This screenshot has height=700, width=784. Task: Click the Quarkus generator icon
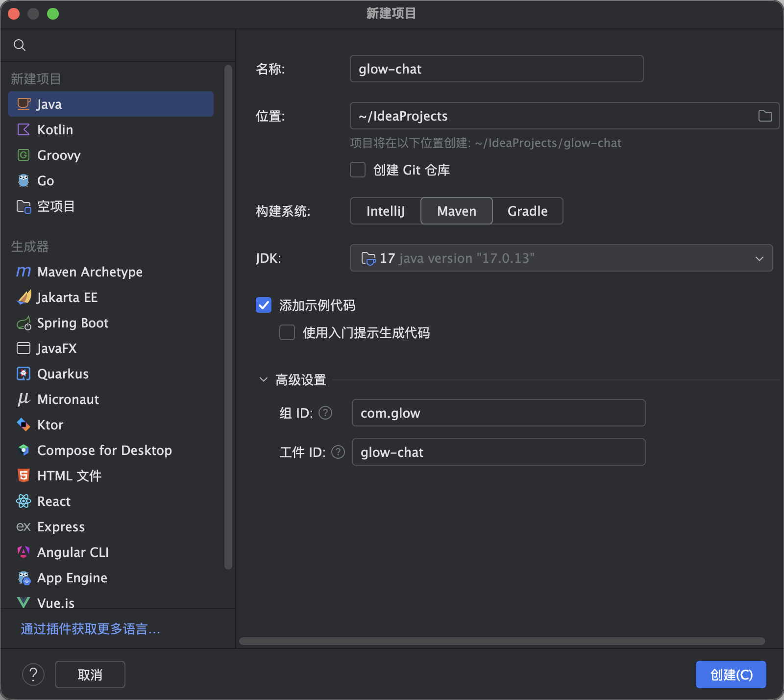tap(24, 374)
